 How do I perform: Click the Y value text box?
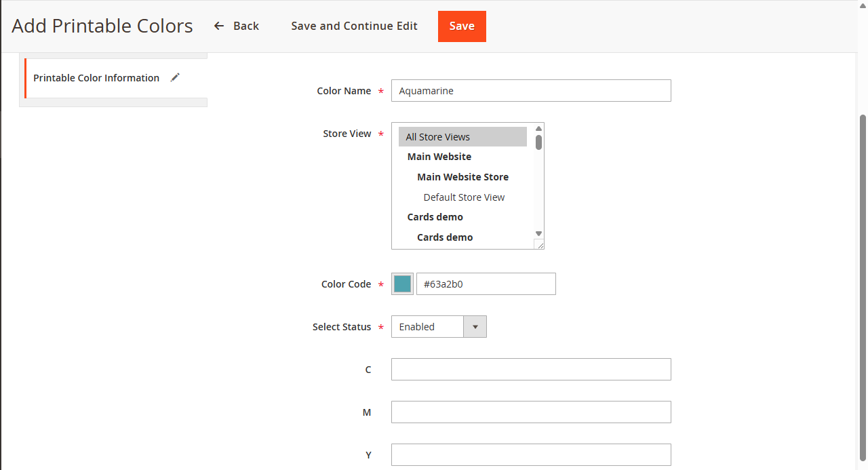tap(531, 455)
